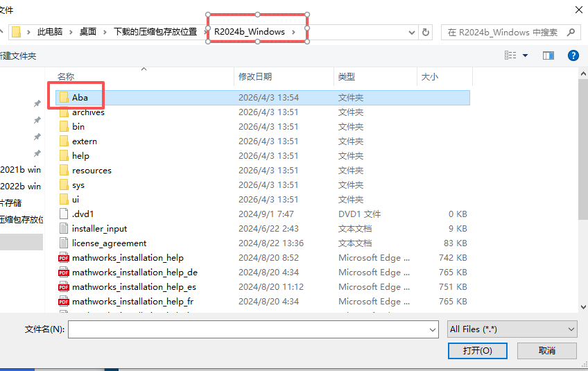Select the sys folder icon
Image resolution: width=588 pixels, height=371 pixels.
tap(64, 185)
